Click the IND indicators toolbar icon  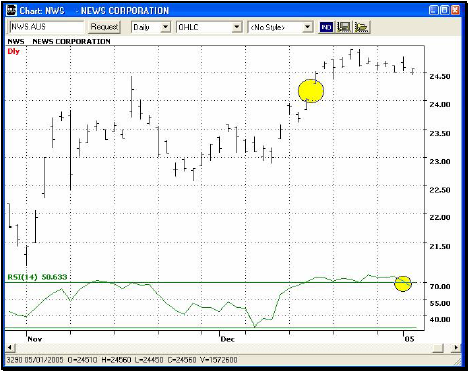[326, 27]
